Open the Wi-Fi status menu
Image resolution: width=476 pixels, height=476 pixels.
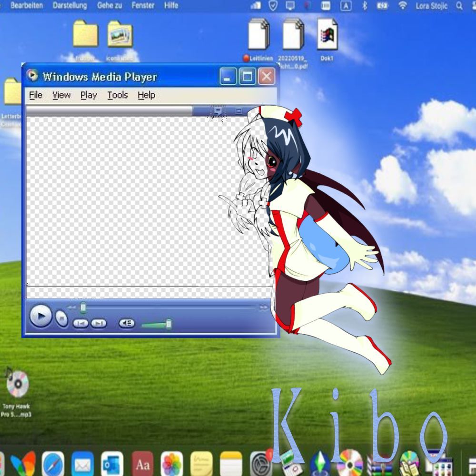403,5
